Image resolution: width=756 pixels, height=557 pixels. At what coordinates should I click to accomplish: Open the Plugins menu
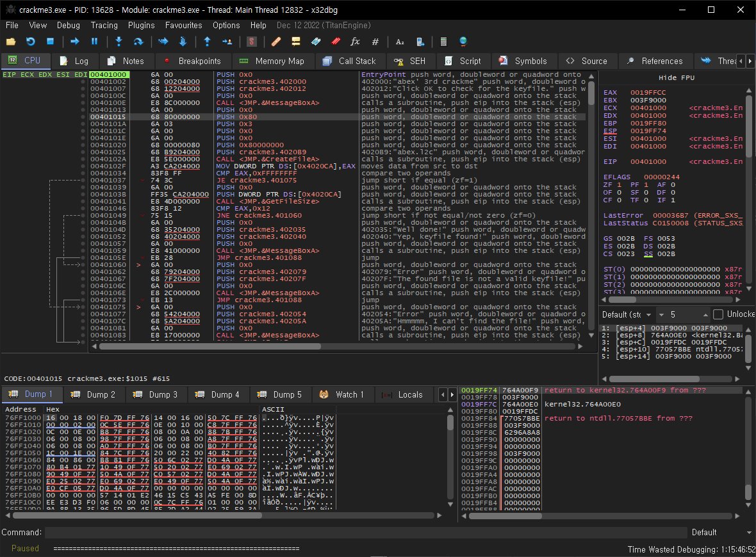pos(141,25)
